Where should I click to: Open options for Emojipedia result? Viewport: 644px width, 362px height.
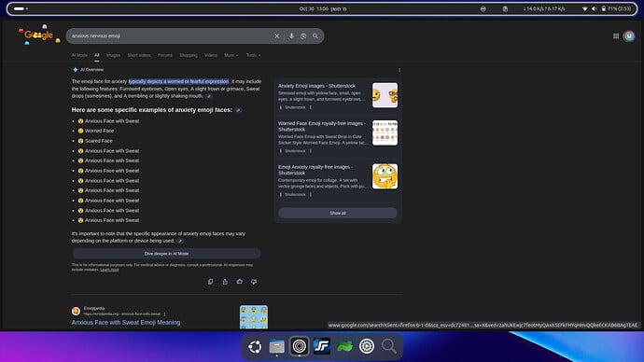pyautogui.click(x=165, y=314)
